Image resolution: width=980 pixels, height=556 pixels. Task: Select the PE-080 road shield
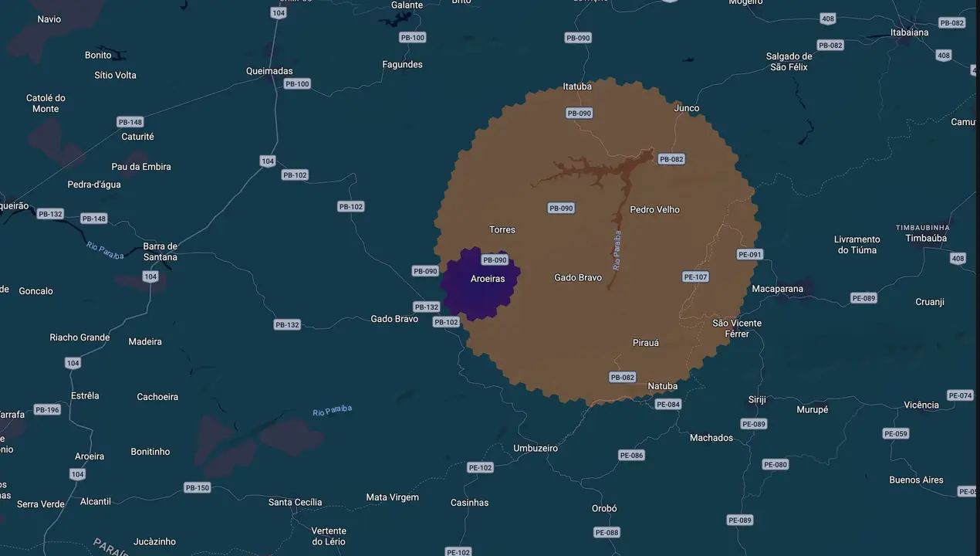point(776,465)
